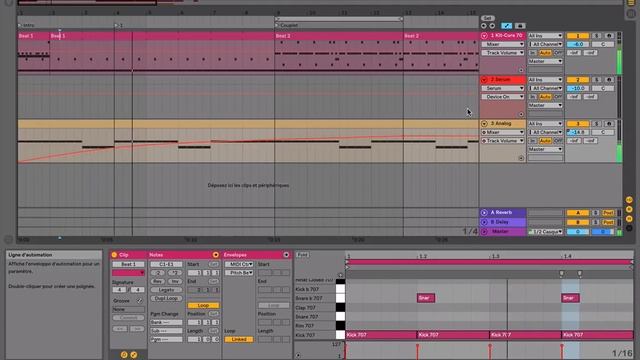The image size is (640, 360).
Task: Set Kit-Core monitor to Auto
Action: pyautogui.click(x=545, y=53)
